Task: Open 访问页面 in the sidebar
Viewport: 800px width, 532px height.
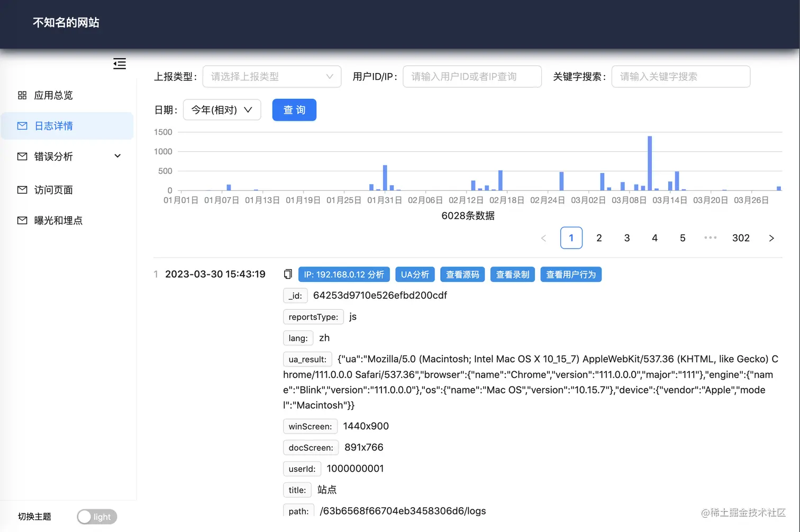Action: [x=67, y=190]
